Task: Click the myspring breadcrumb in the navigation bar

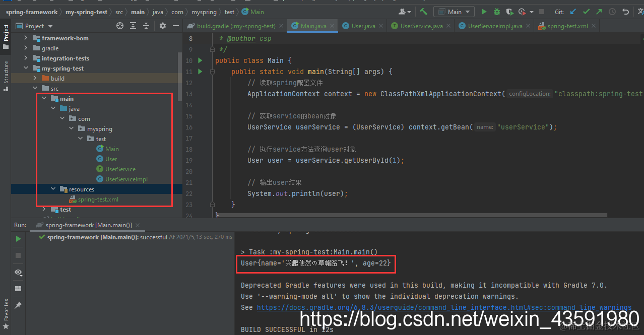Action: click(204, 12)
